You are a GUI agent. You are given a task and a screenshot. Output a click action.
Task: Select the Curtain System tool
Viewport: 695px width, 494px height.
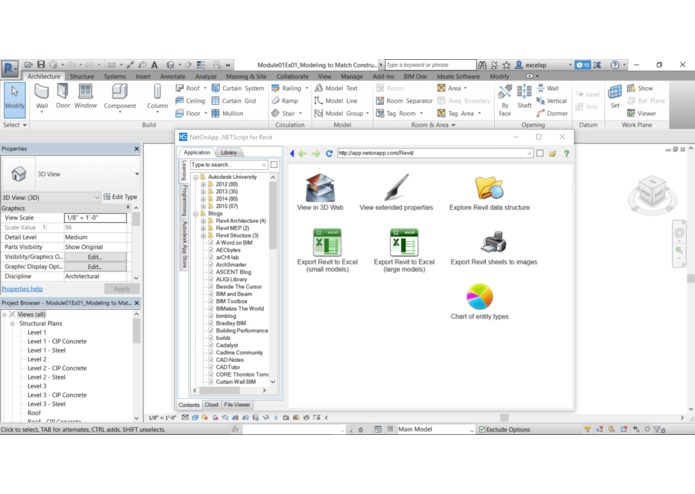pos(238,88)
